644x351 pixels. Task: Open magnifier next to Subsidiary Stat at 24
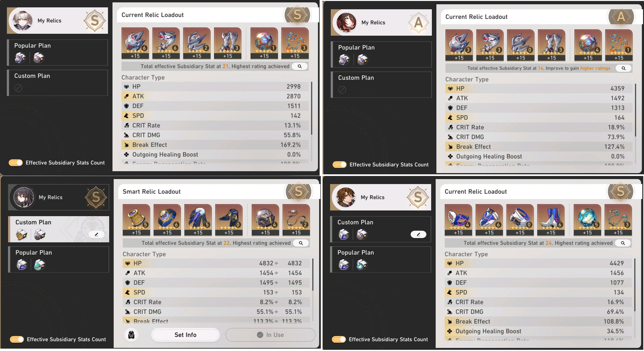point(623,243)
